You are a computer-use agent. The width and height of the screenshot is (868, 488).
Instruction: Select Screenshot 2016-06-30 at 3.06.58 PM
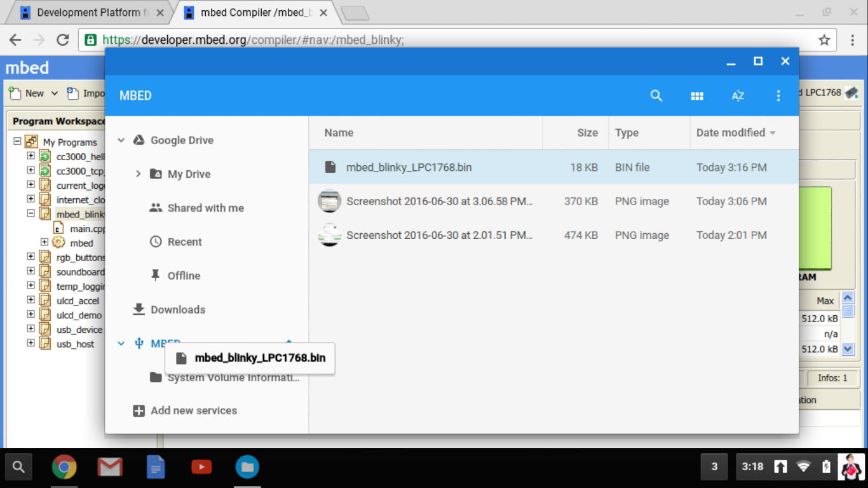[553, 201]
